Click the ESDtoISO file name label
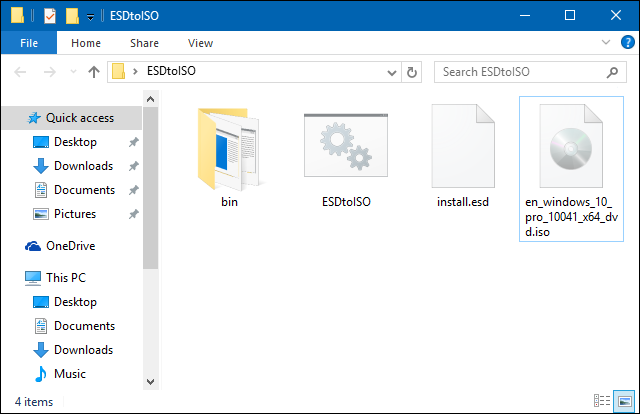The height and width of the screenshot is (414, 640). coord(346,202)
